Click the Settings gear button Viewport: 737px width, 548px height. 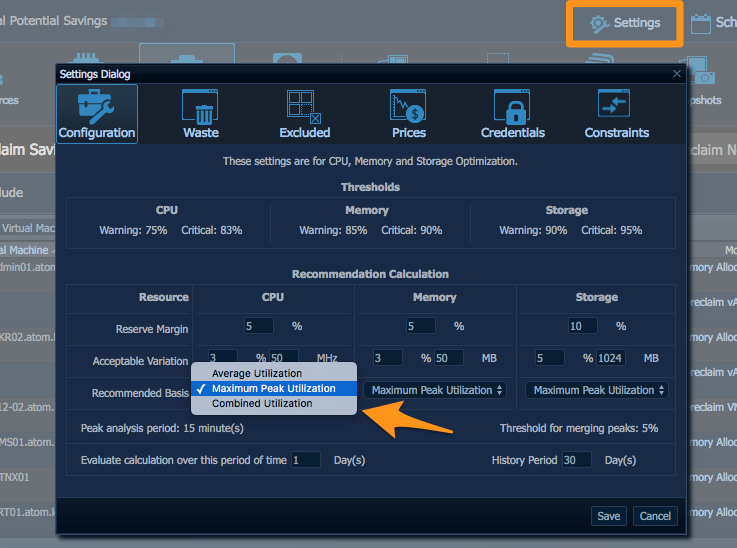[625, 23]
